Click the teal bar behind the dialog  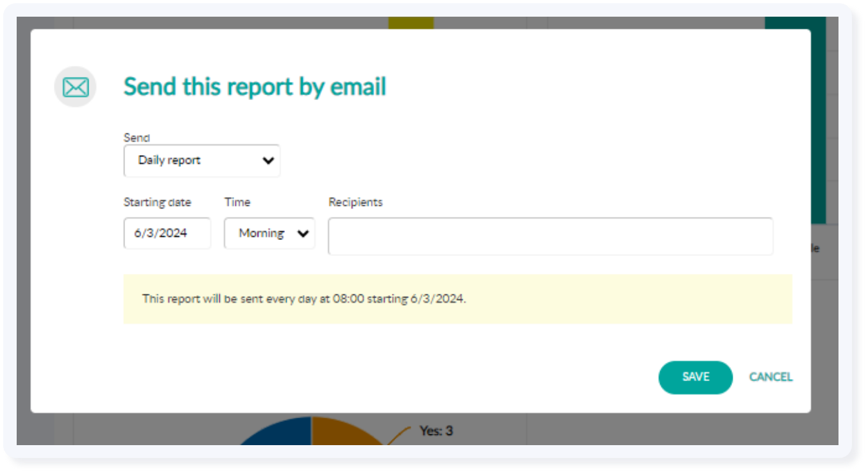[794, 23]
